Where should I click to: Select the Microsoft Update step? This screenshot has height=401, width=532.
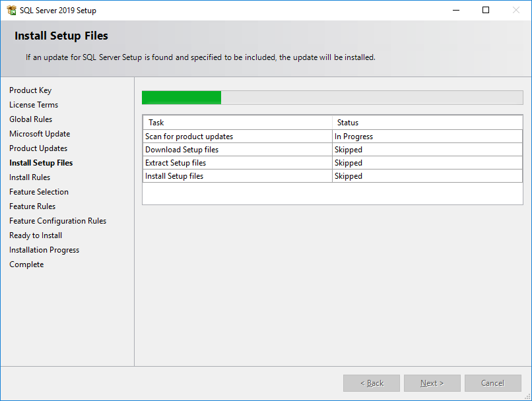pos(40,134)
